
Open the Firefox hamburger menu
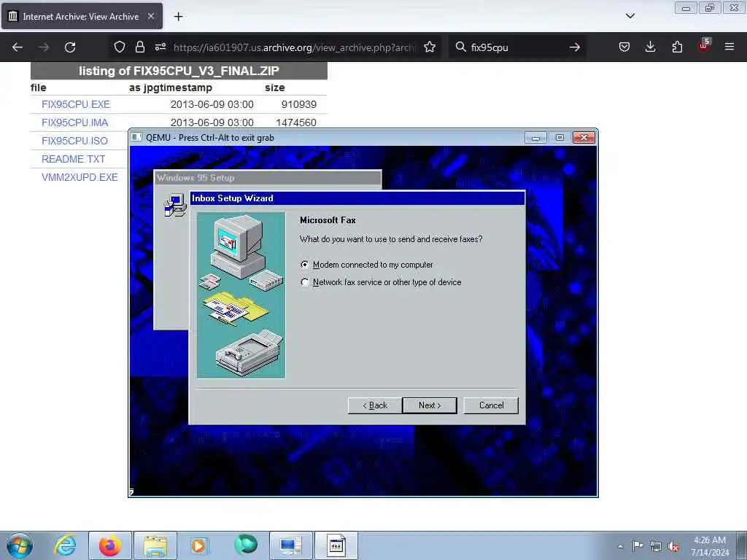point(729,47)
